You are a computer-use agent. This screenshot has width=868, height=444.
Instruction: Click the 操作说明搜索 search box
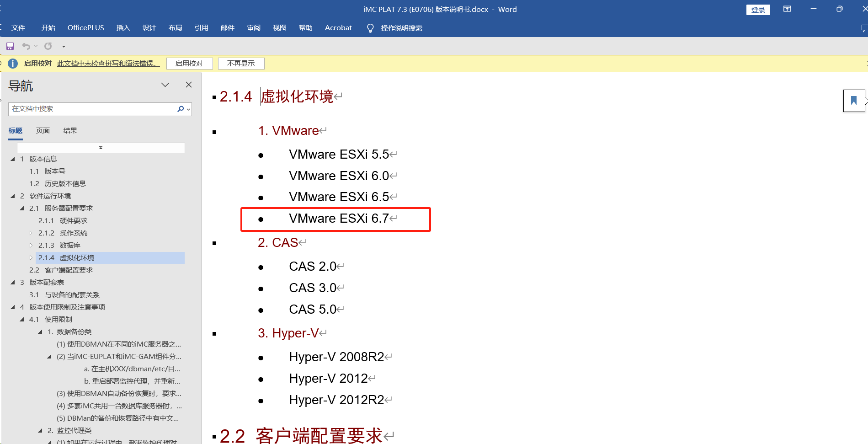(402, 28)
